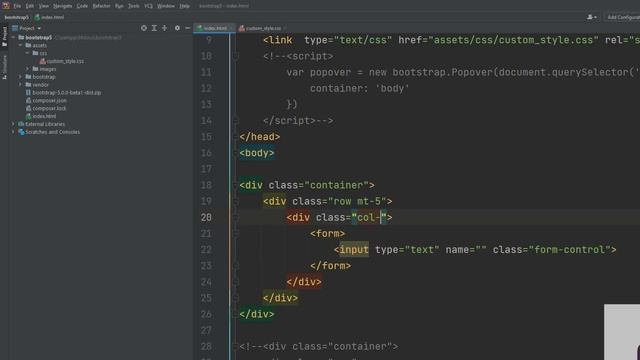Screen dimensions: 640x360
Task: Open the VCS menu
Action: click(x=148, y=6)
